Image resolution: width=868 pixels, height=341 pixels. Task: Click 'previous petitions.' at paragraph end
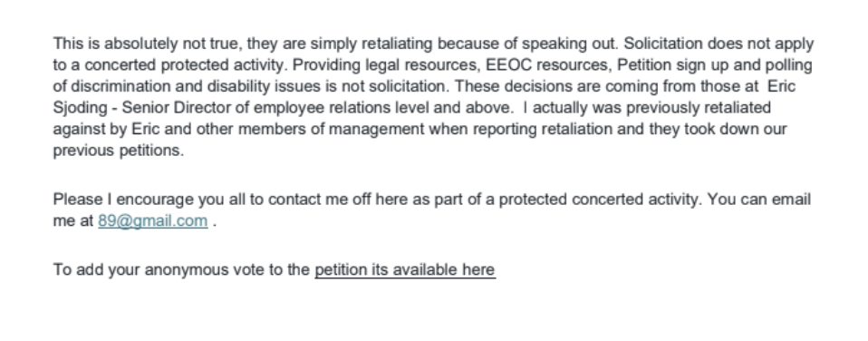pos(119,151)
